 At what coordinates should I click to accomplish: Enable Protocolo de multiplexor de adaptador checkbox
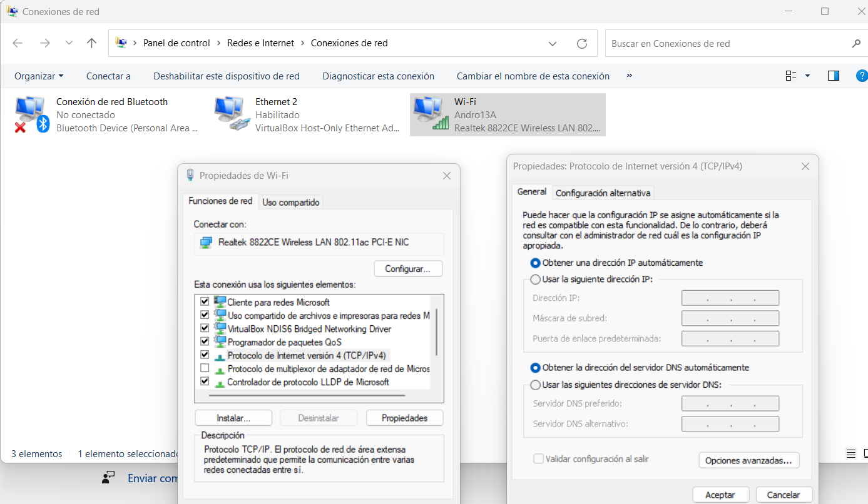pyautogui.click(x=204, y=368)
